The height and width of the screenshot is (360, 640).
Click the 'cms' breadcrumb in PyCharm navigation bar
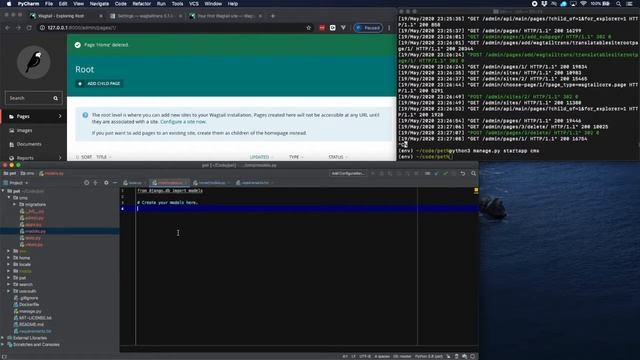point(27,173)
